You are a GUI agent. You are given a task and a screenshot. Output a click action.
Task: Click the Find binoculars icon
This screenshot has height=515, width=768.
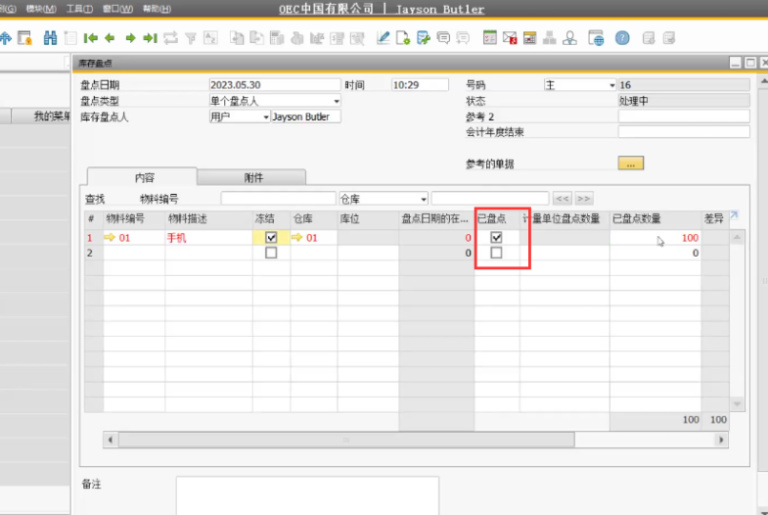coord(50,38)
